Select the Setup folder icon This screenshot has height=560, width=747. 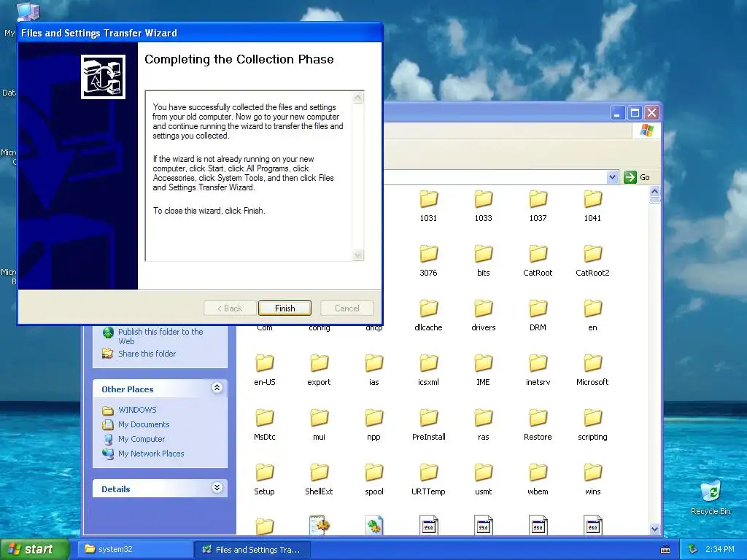pos(264,472)
